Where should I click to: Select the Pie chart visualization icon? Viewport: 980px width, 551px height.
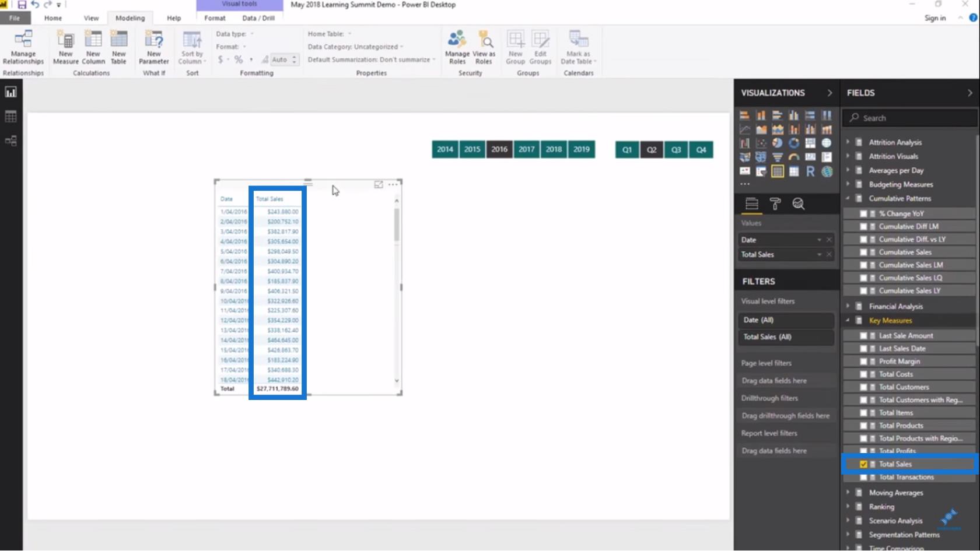point(778,143)
